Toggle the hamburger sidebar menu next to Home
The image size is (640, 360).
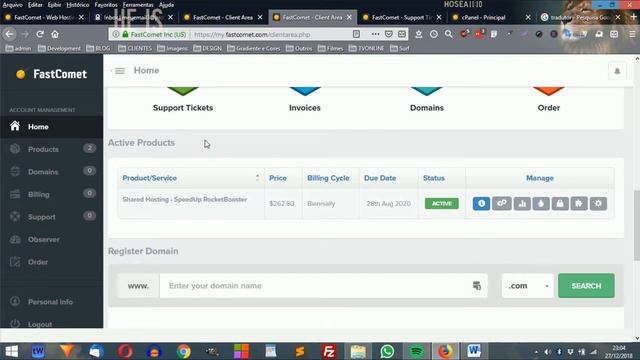tap(120, 71)
